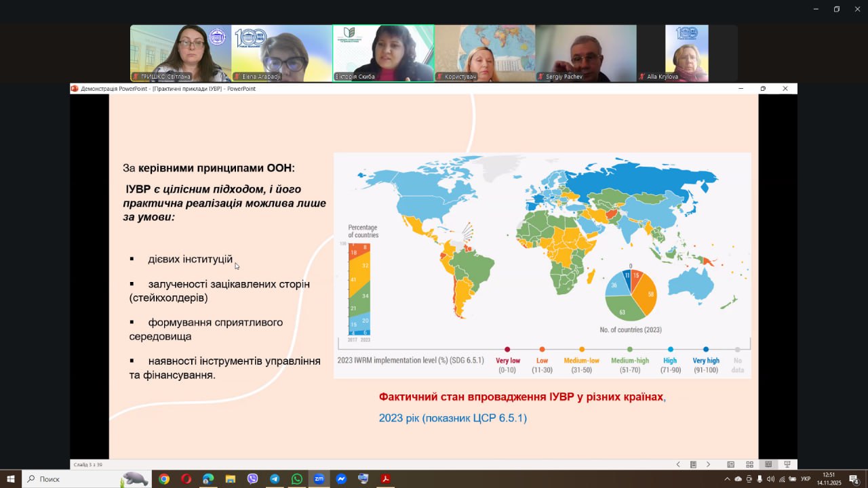Image resolution: width=868 pixels, height=488 pixels.
Task: Select the Користувач participant video tile
Action: pyautogui.click(x=484, y=54)
